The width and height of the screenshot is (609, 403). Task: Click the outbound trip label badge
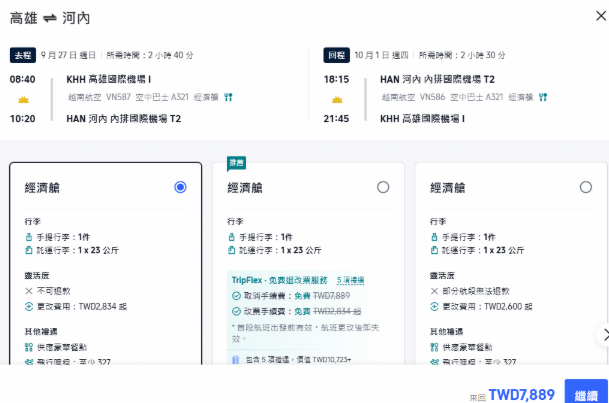[23, 55]
